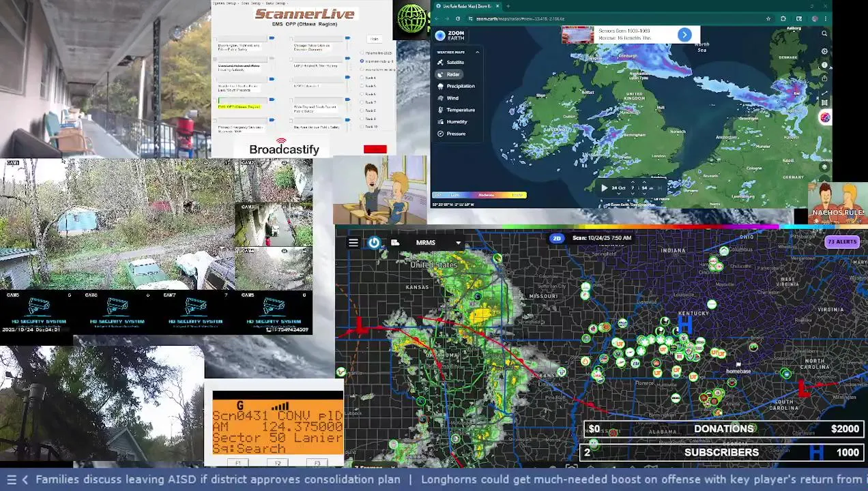Decrease the date in the Zoom Earth time control
This screenshot has height=491, width=868.
619,193
